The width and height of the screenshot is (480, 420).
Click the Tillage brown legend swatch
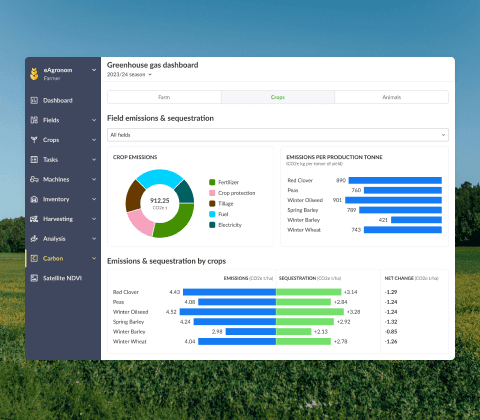pos(212,204)
